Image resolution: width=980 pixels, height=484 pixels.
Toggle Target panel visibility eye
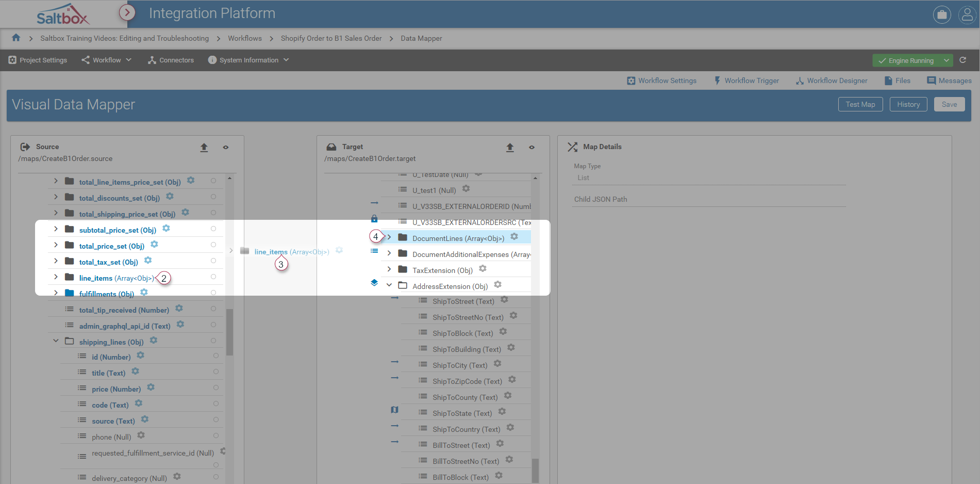tap(531, 148)
